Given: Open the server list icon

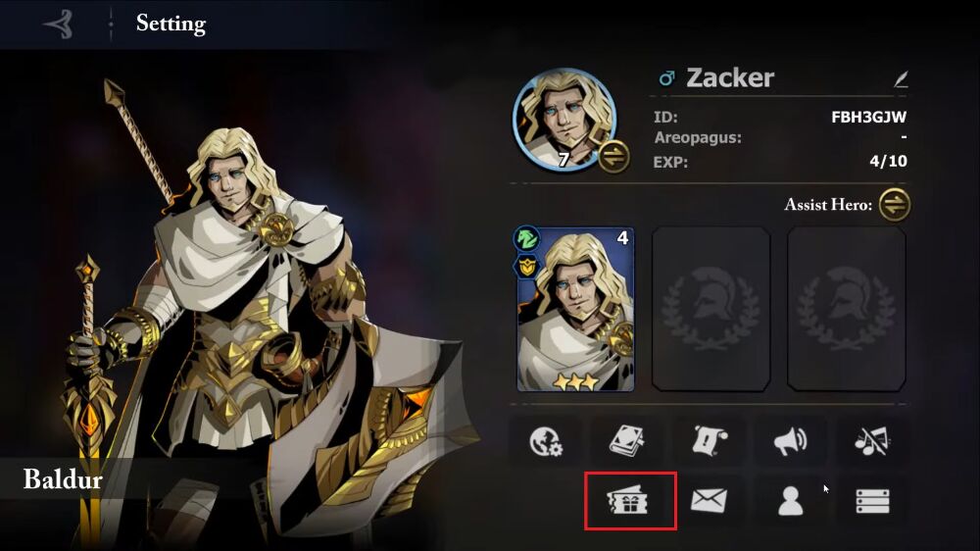Looking at the screenshot, I should (x=872, y=501).
